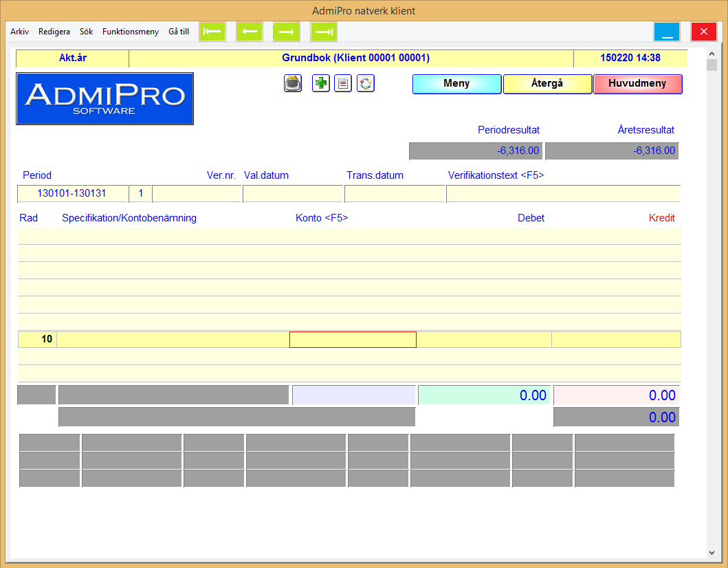The image size is (728, 568).
Task: Click the previous record left arrow
Action: click(x=250, y=32)
